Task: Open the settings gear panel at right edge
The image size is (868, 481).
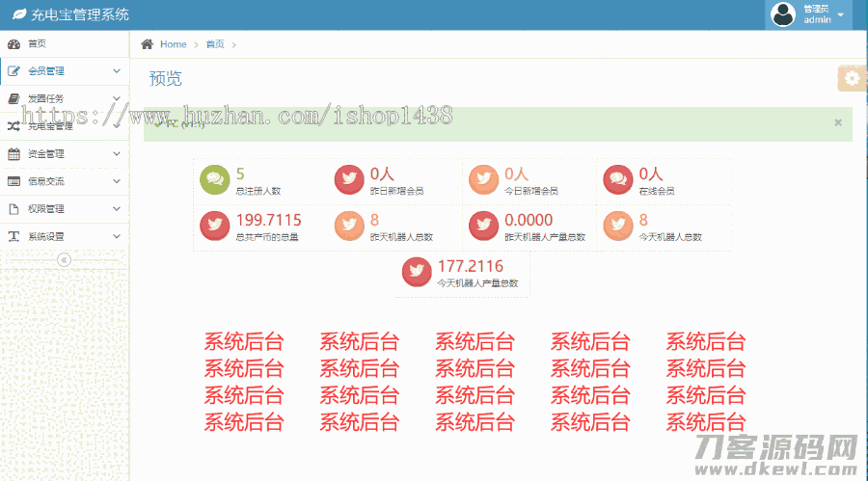Action: coord(852,78)
